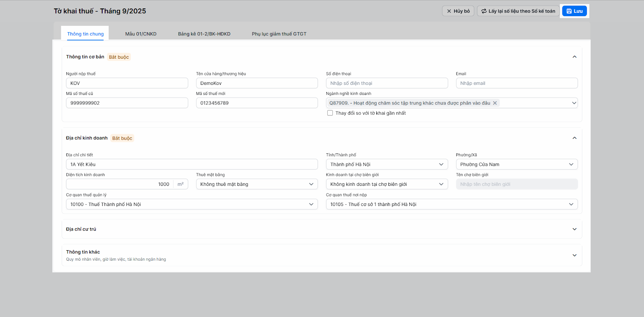Screen dimensions: 644x317
Task: Open Kinh doanh tại chợ biên giới dropdown
Action: pos(386,184)
